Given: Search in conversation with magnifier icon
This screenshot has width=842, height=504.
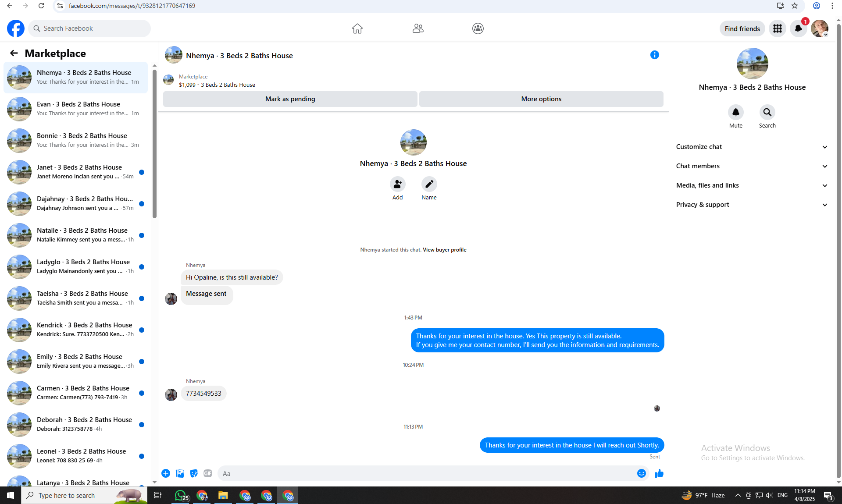Looking at the screenshot, I should [x=767, y=112].
